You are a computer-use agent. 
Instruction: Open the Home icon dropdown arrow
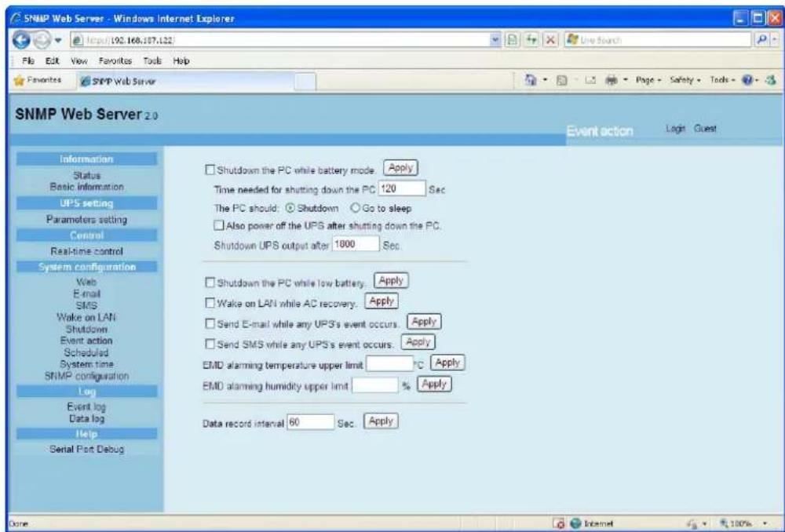[545, 79]
